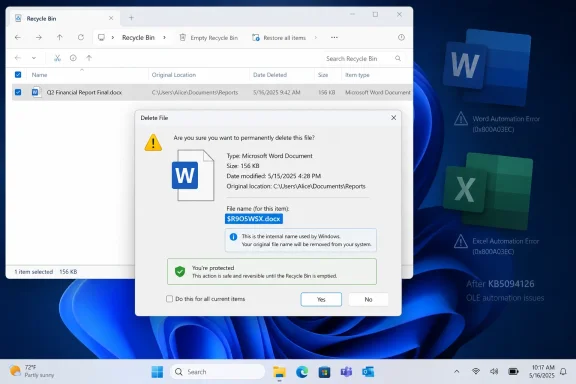Open the weather widget Partly sunny
The image size is (576, 384).
click(32, 371)
